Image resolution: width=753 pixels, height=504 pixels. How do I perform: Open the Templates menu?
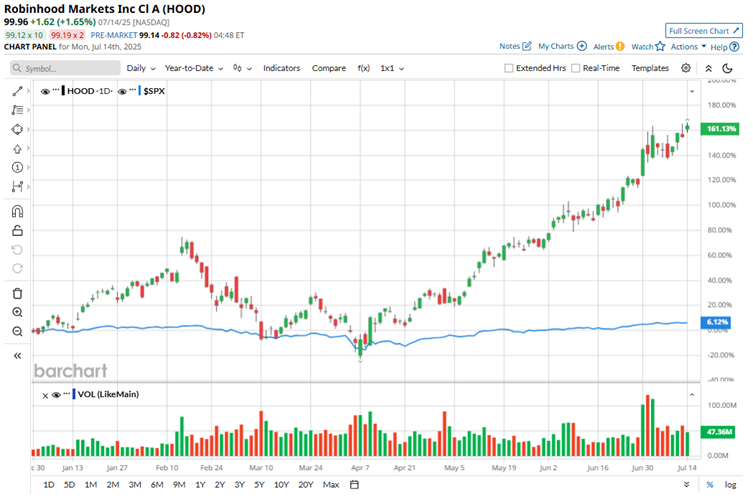coord(650,68)
